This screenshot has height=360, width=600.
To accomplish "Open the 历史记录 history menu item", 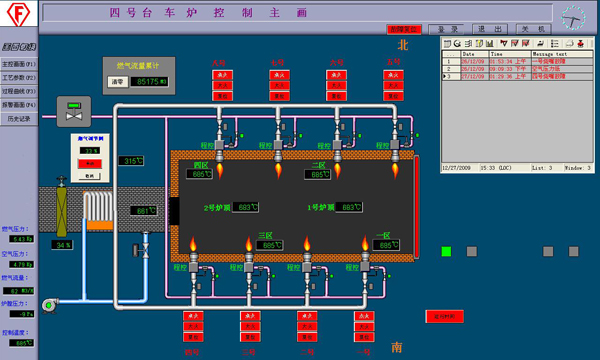I will [19, 119].
